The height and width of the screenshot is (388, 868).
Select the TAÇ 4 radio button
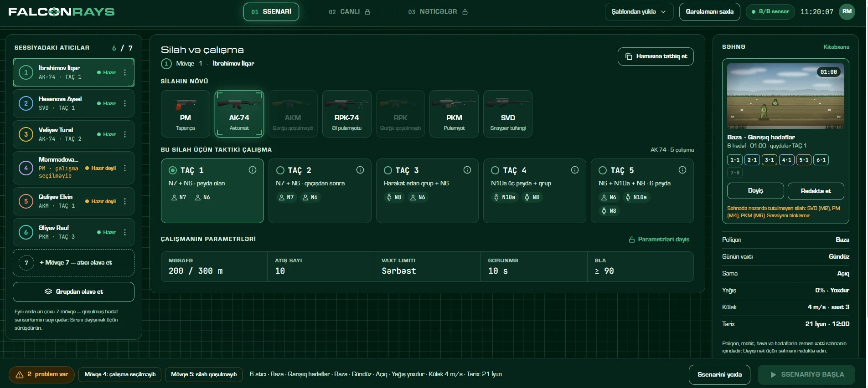[495, 170]
